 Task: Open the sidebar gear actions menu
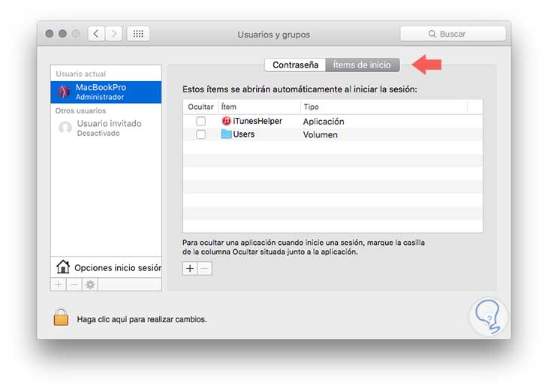pyautogui.click(x=90, y=285)
